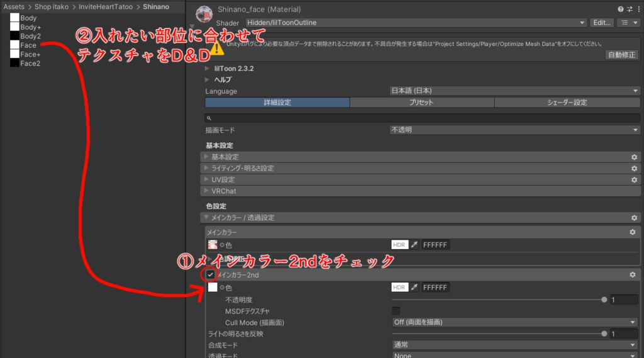This screenshot has height=358, width=644.
Task: Expand the lilToon 2.3.2 foldout
Action: (207, 68)
